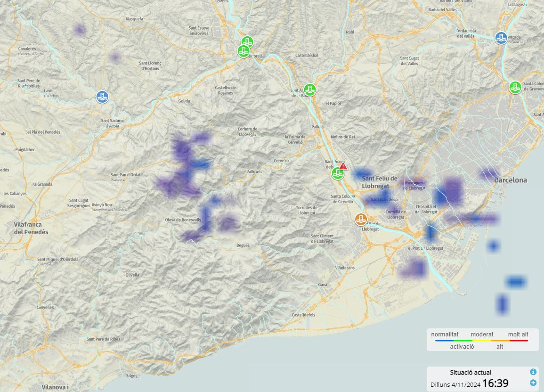544x392 pixels.
Task: Click the Santa Coloma de Cervelló label
Action: pyautogui.click(x=342, y=199)
